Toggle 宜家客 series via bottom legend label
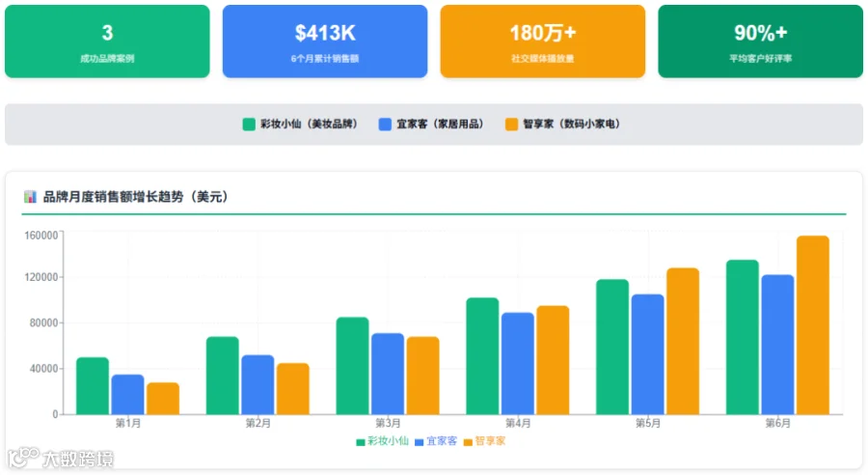Image resolution: width=868 pixels, height=475 pixels. tap(441, 441)
